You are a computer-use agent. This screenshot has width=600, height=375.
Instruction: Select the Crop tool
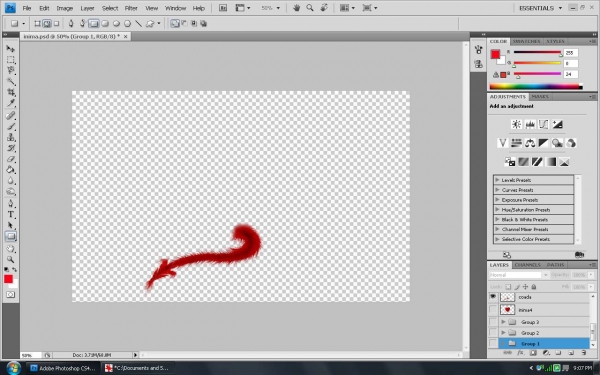click(11, 92)
